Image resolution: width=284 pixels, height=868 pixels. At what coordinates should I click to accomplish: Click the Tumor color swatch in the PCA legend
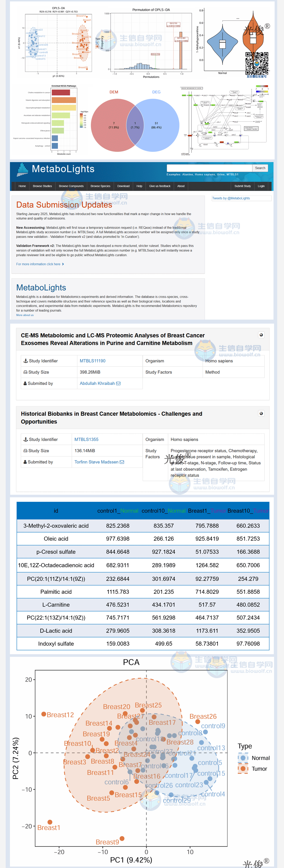pyautogui.click(x=243, y=769)
